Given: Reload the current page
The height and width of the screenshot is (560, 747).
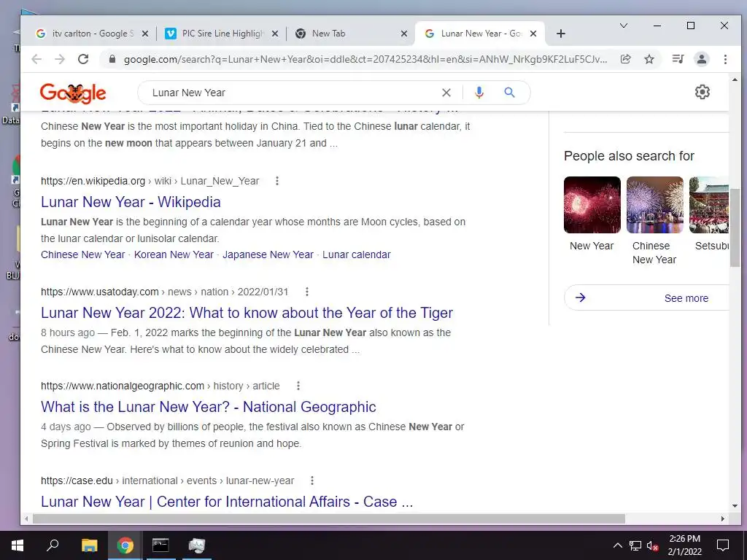Looking at the screenshot, I should [x=83, y=59].
